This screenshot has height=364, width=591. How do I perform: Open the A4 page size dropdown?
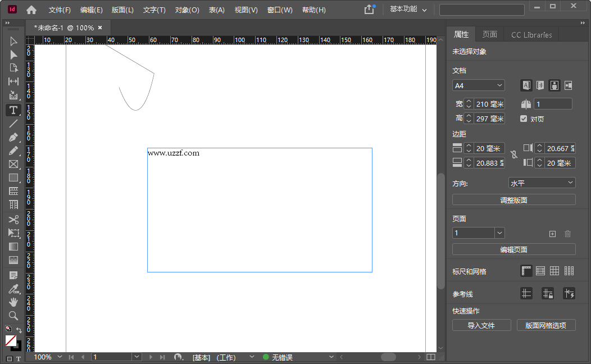pos(478,85)
